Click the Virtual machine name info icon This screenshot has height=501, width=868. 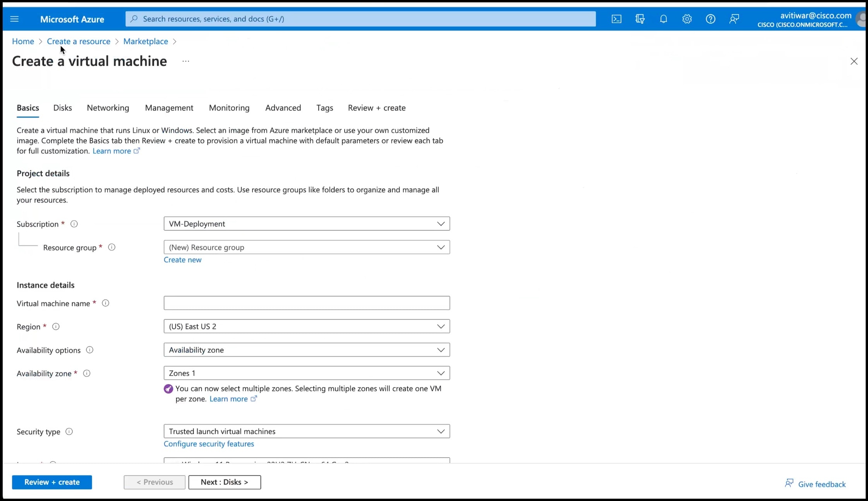[x=105, y=303]
